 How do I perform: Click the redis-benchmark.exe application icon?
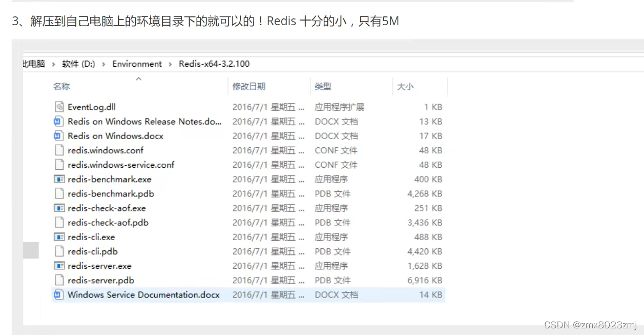coord(59,179)
